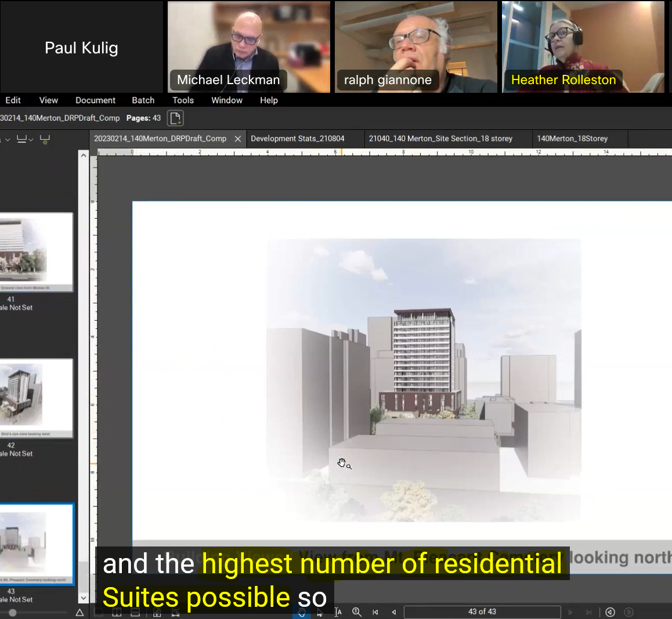Choose the Select Text tool

(338, 612)
